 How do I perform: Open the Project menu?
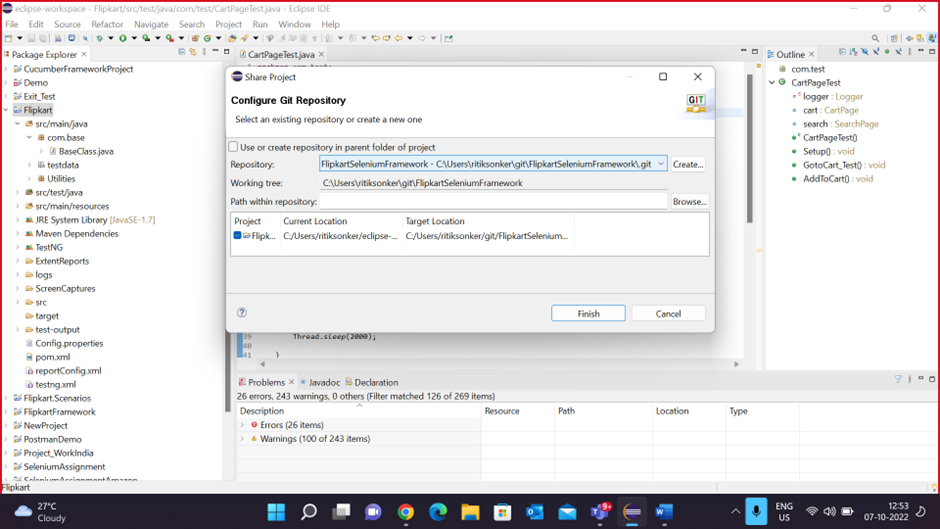click(228, 24)
